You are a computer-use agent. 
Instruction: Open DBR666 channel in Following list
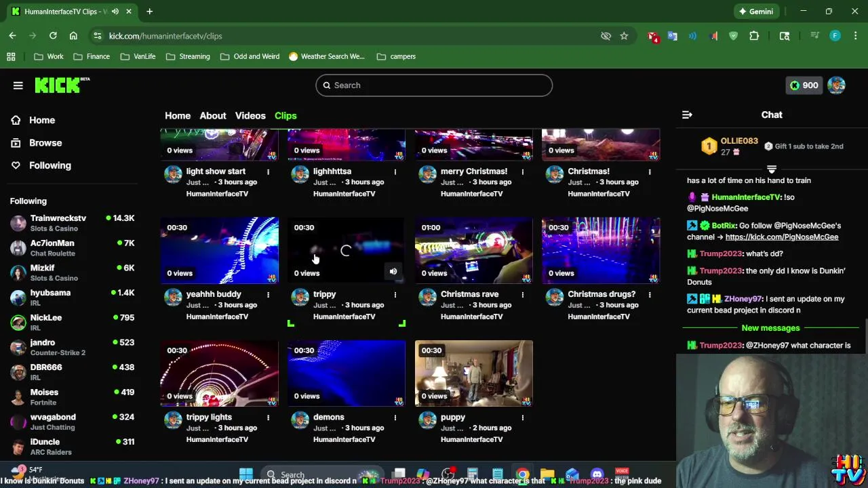(73, 372)
